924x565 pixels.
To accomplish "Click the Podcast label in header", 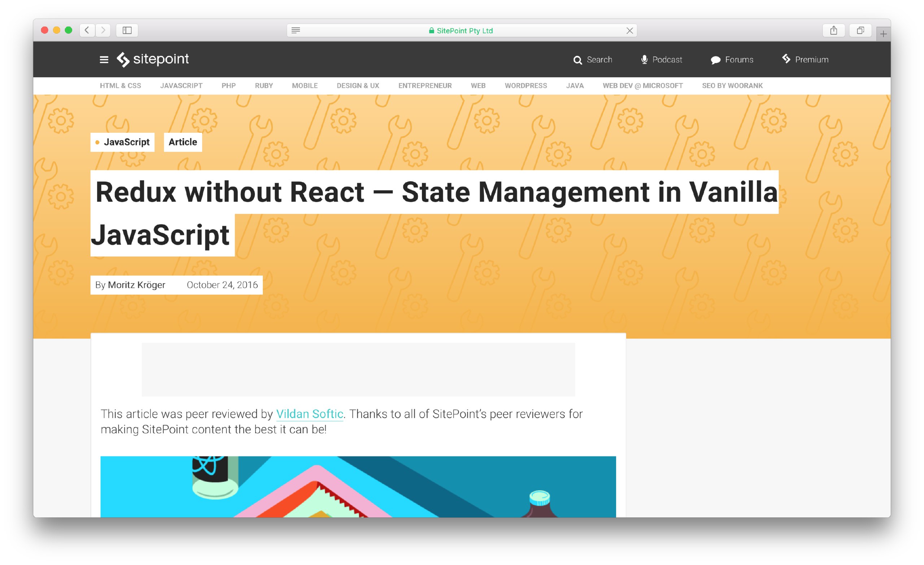I will click(x=667, y=60).
